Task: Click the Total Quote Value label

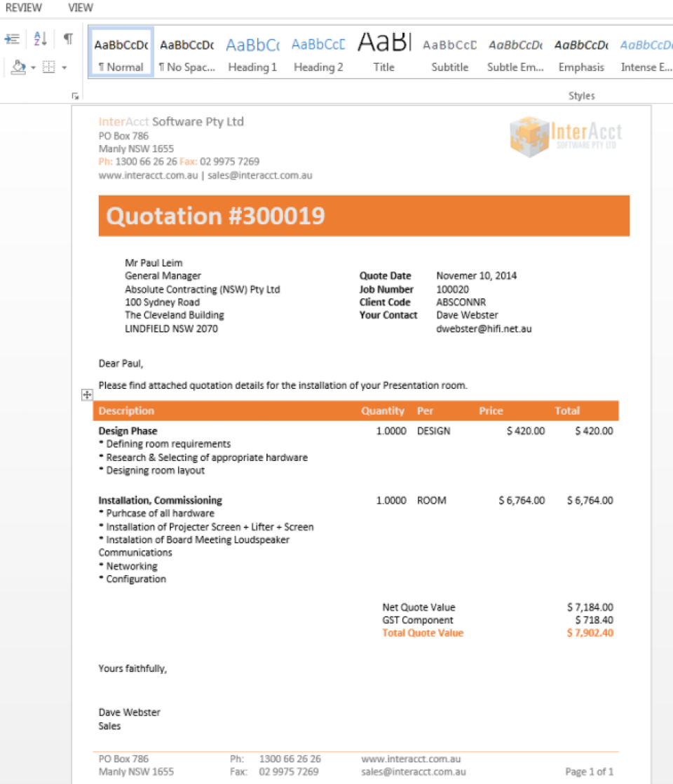Action: [423, 633]
